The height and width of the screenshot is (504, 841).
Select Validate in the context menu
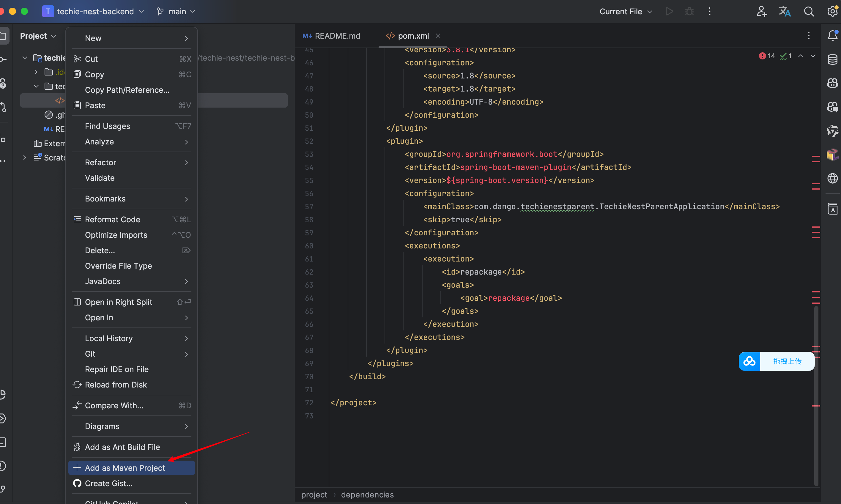(x=131, y=178)
